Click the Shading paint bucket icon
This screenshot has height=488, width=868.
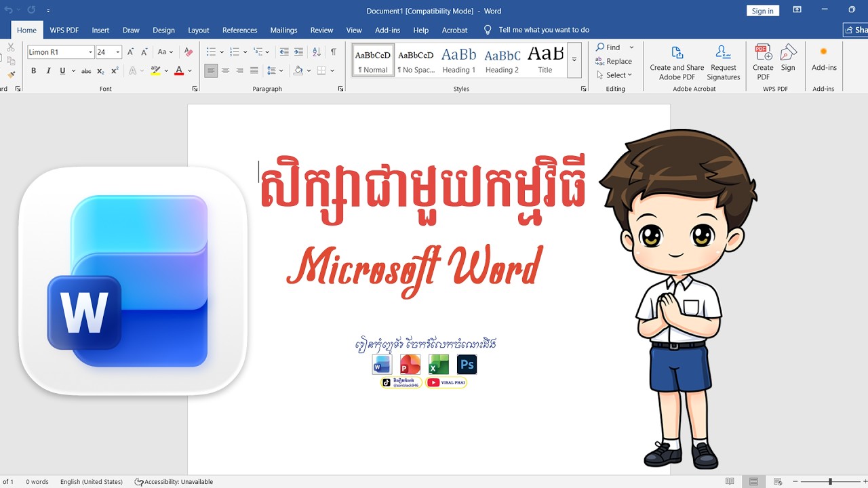point(298,70)
